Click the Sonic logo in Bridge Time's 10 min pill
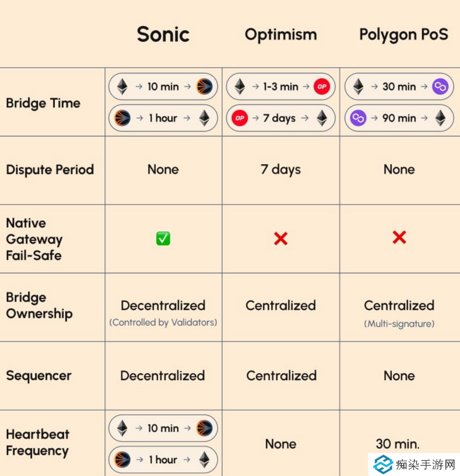Image resolution: width=460 pixels, height=476 pixels. point(204,87)
